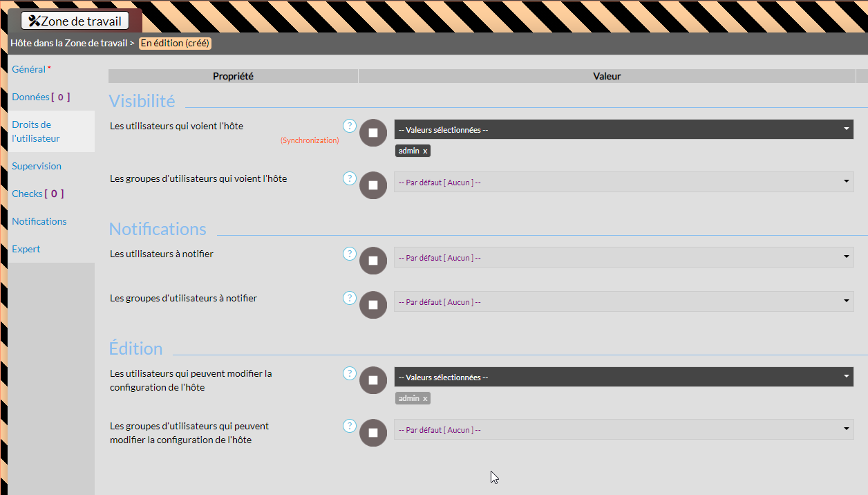Expand dropdown of users who see the host
The image size is (868, 495).
pyautogui.click(x=623, y=129)
